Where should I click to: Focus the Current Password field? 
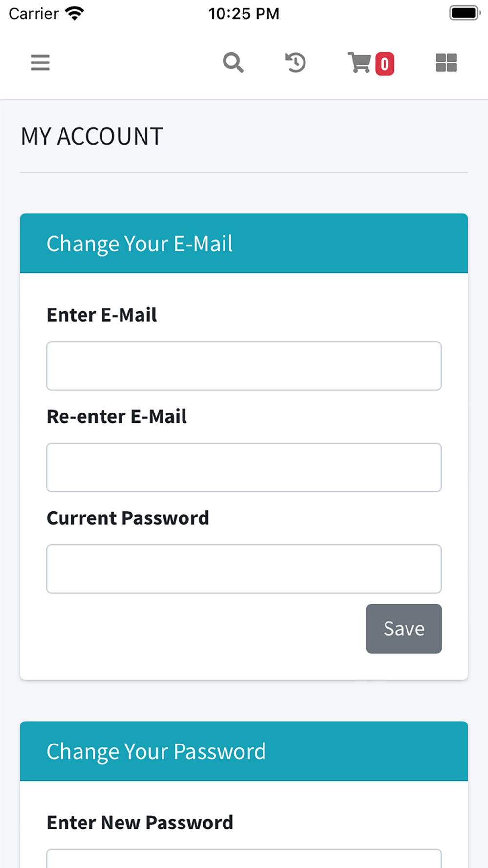click(244, 569)
